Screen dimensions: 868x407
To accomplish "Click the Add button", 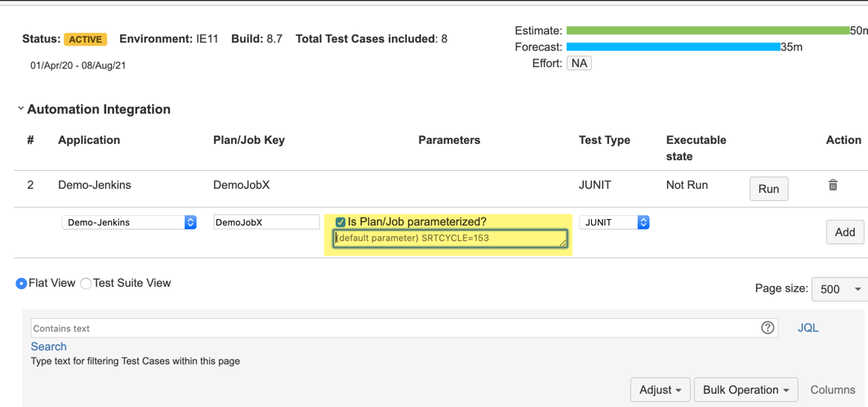I will pos(844,232).
